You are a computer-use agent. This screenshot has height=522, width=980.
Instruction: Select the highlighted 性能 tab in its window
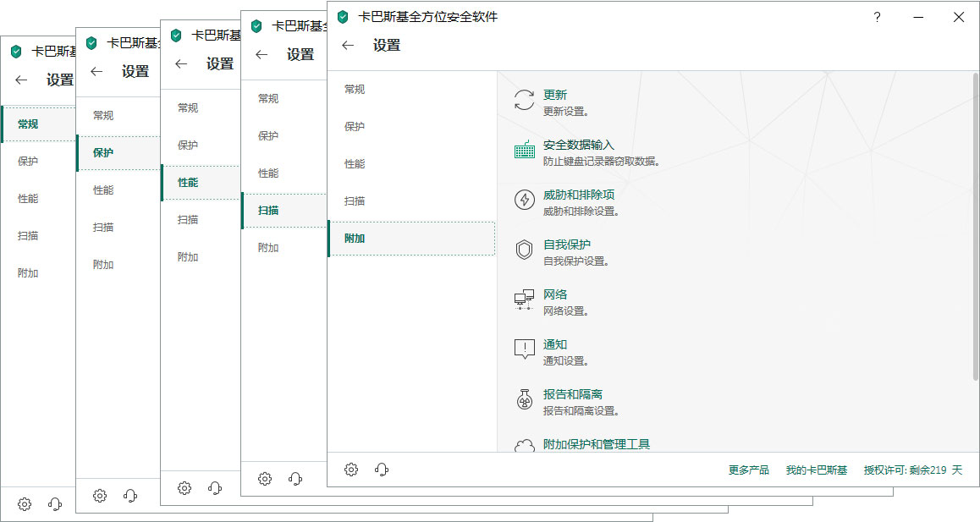(201, 183)
